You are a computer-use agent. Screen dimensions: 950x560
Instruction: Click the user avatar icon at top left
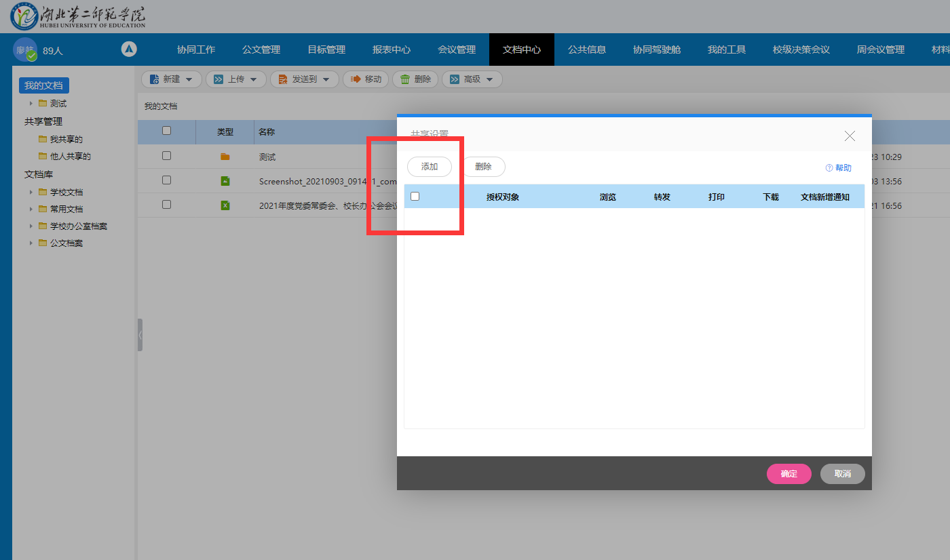click(25, 49)
